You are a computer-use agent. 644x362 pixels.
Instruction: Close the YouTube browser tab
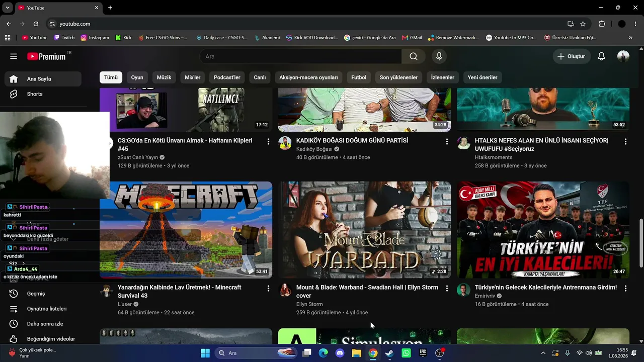click(97, 8)
